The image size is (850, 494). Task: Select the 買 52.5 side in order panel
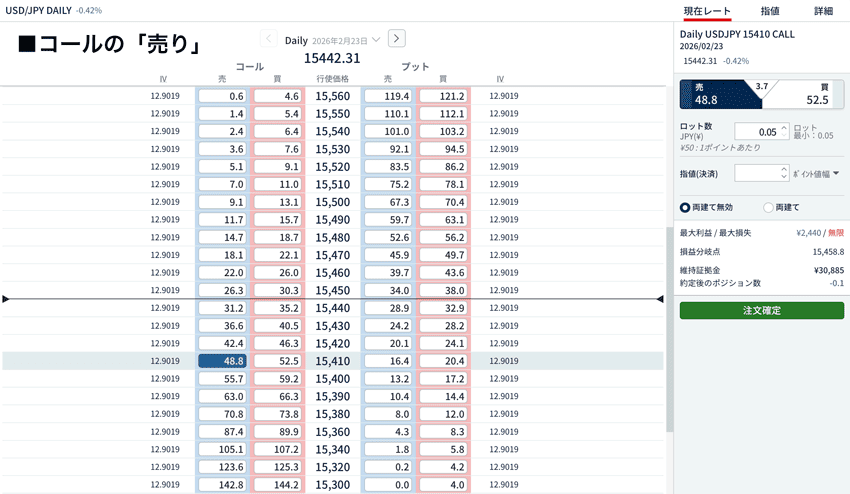coord(806,94)
